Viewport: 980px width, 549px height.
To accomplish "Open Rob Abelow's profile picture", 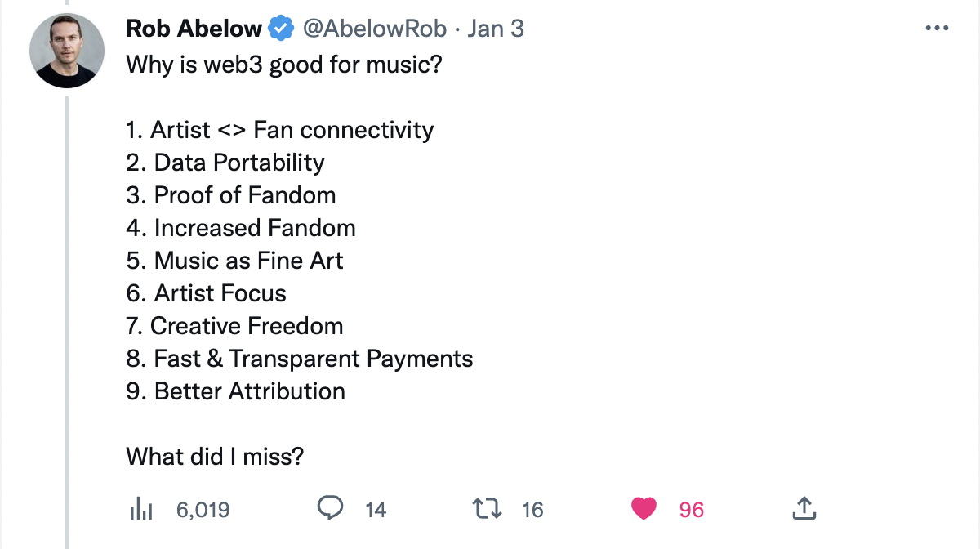I will tap(67, 51).
